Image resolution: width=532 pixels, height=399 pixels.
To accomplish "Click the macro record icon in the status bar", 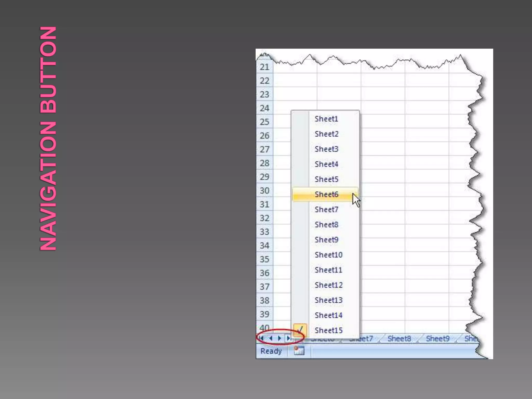I will click(299, 351).
